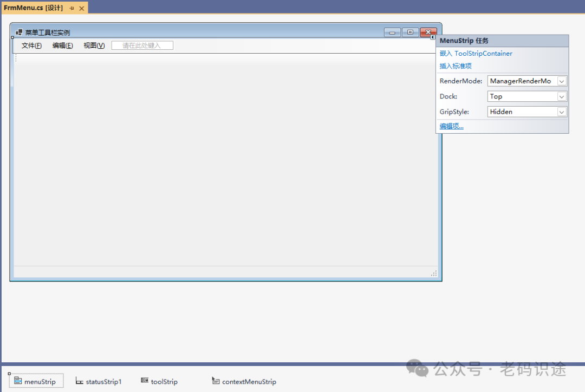Click the status strip at form bottom
The width and height of the screenshot is (585, 392).
point(226,272)
